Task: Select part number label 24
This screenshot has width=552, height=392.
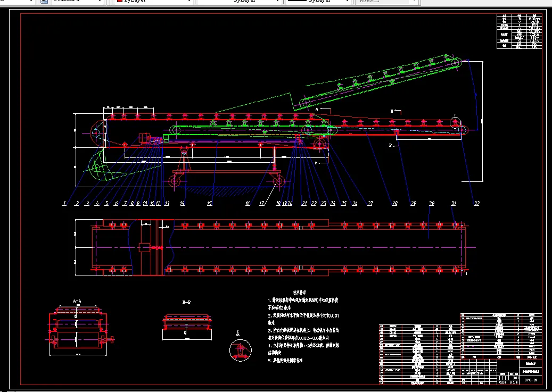Action: point(333,203)
